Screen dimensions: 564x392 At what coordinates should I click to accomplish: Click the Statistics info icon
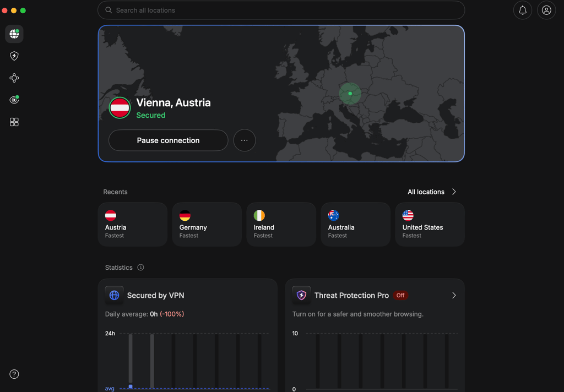(x=140, y=267)
